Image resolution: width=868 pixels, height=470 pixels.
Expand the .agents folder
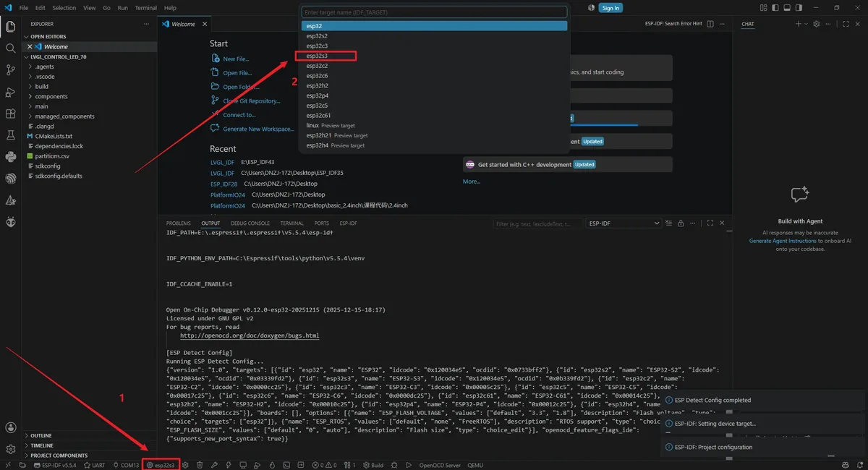(x=89, y=67)
